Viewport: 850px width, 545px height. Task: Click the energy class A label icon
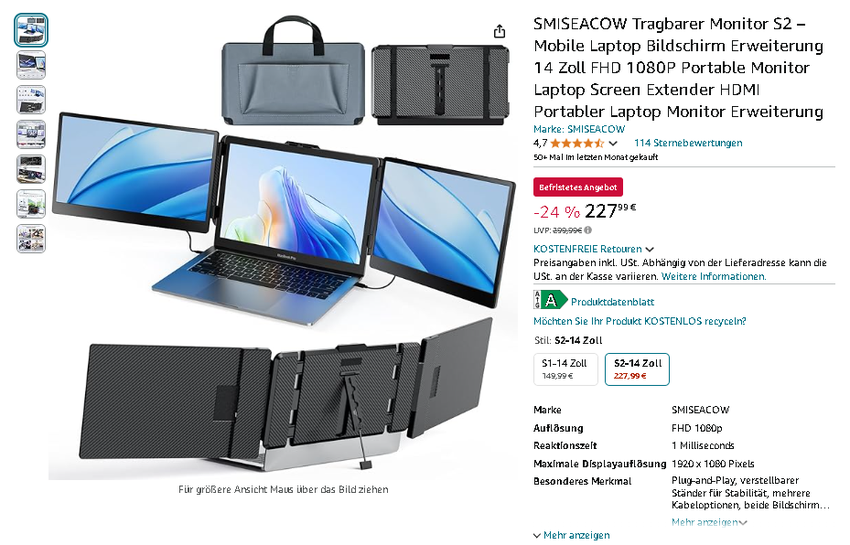[550, 300]
